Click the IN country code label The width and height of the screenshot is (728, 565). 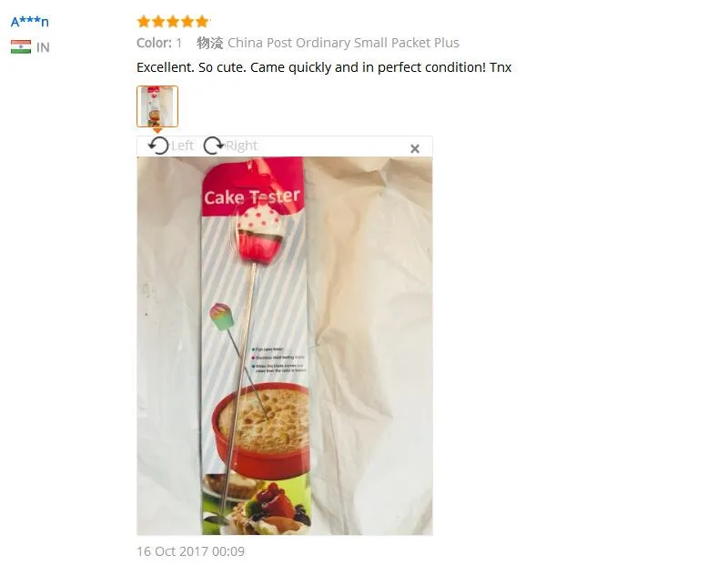(x=43, y=47)
